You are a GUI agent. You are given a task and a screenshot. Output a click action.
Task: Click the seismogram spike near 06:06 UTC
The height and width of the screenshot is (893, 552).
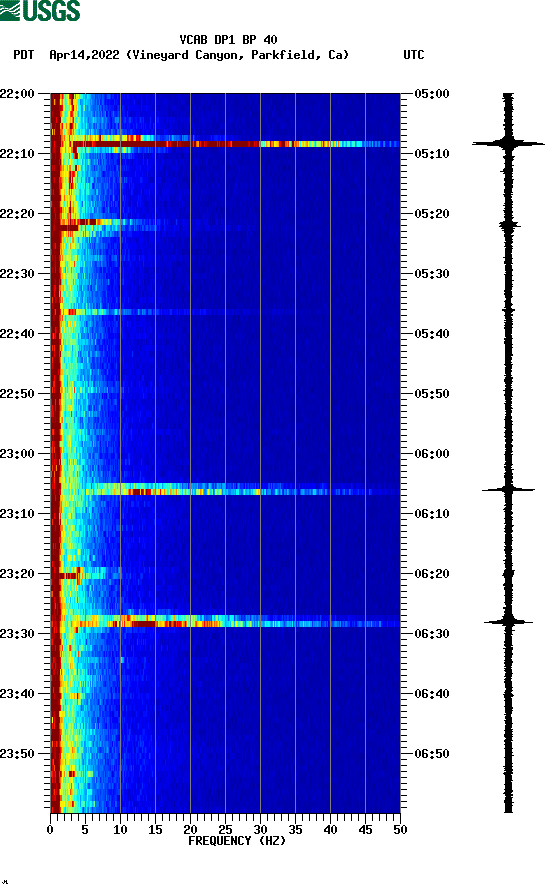(508, 489)
